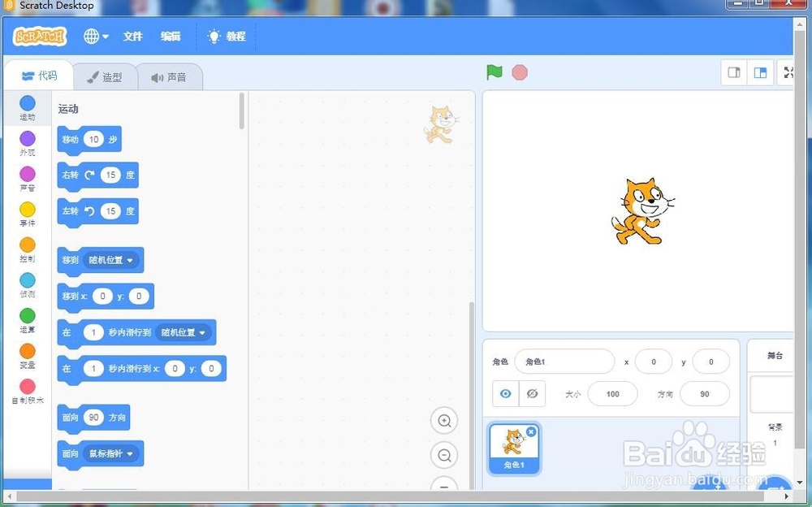812x507 pixels.
Task: Click the 方向 direction field 90
Action: (x=705, y=394)
